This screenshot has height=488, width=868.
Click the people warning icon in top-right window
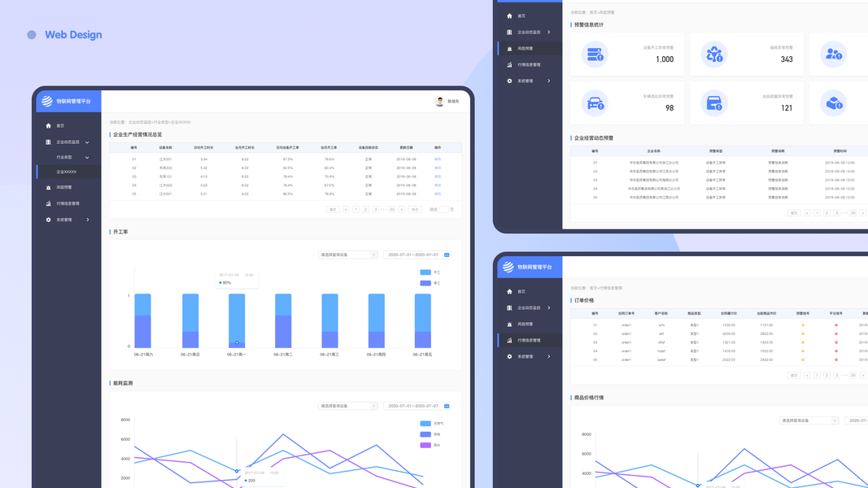tap(834, 54)
